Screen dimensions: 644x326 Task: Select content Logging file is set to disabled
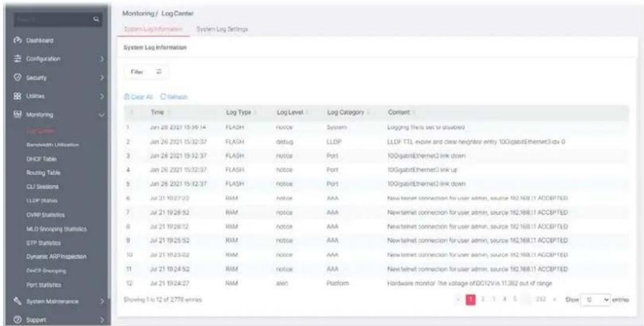pos(425,127)
